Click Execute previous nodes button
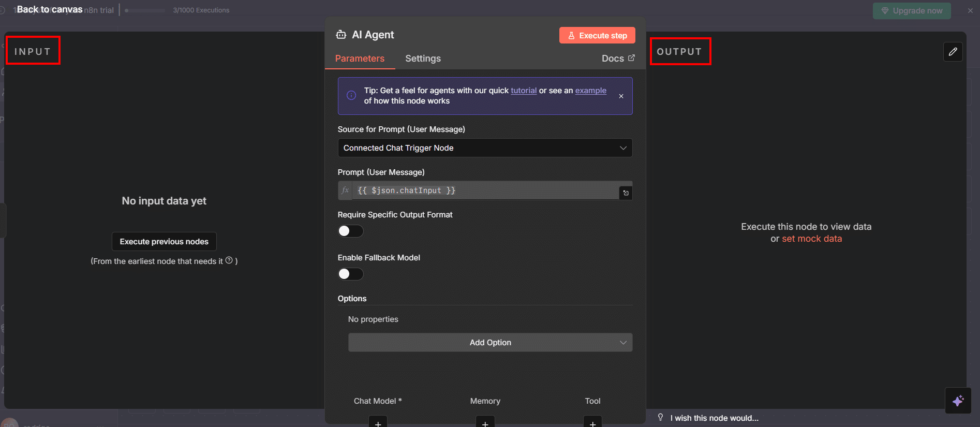This screenshot has width=980, height=427. click(164, 242)
